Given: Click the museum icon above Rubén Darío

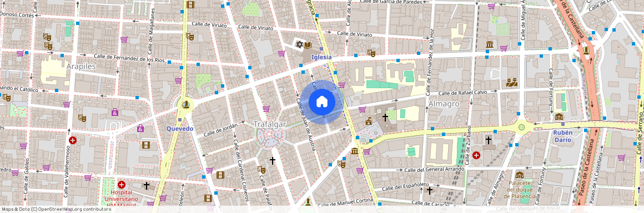Looking at the screenshot, I should (x=559, y=117).
